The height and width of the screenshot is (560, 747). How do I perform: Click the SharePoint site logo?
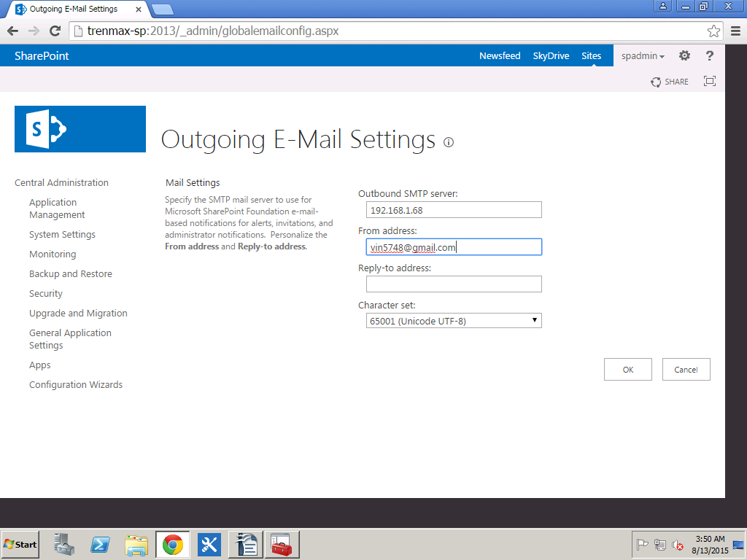80,129
